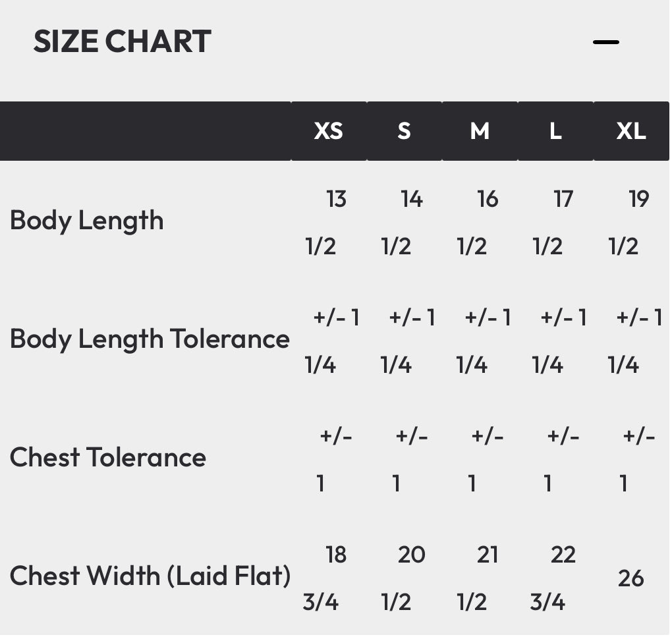Viewport: 672px width, 639px height.
Task: Select the S size column header
Action: pyautogui.click(x=404, y=131)
